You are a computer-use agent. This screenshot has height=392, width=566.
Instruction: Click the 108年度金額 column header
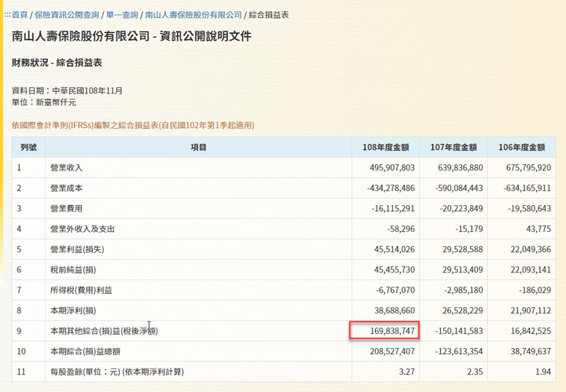[385, 147]
